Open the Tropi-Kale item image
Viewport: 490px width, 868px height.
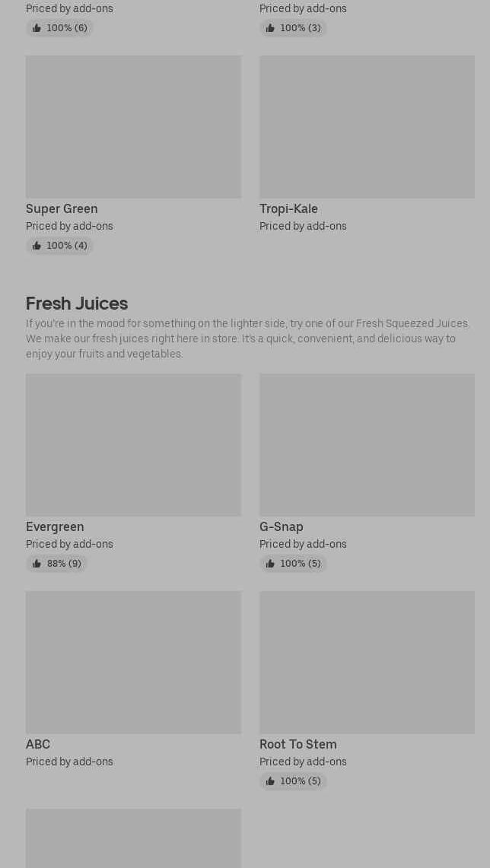click(x=367, y=126)
